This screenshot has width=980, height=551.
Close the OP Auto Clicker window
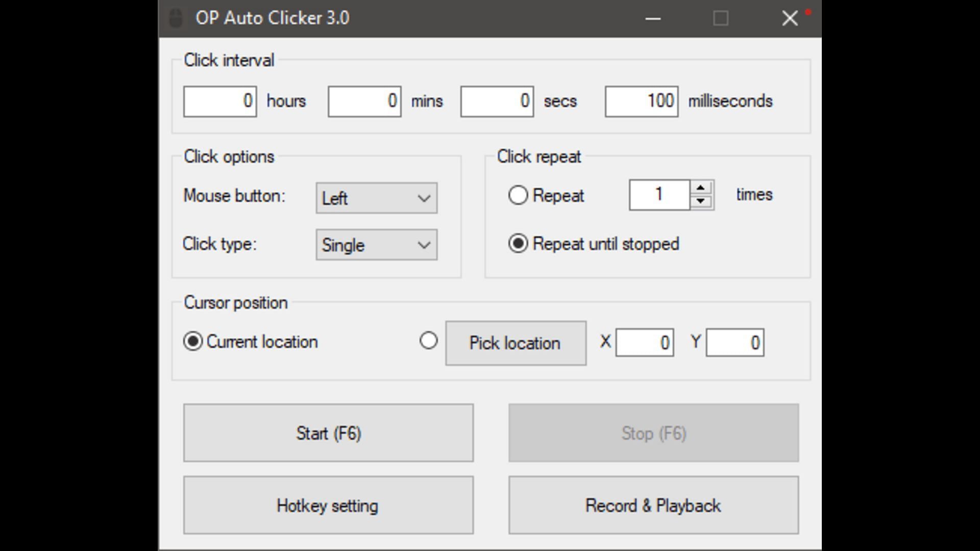[790, 19]
